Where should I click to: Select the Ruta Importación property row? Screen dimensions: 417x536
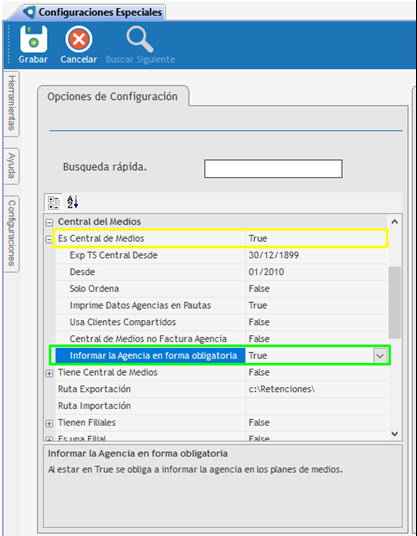click(220, 406)
